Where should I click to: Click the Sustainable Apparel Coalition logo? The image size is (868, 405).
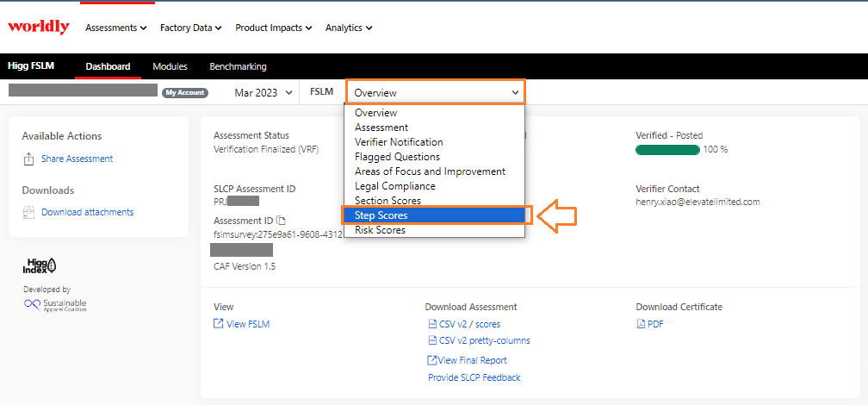[x=55, y=305]
